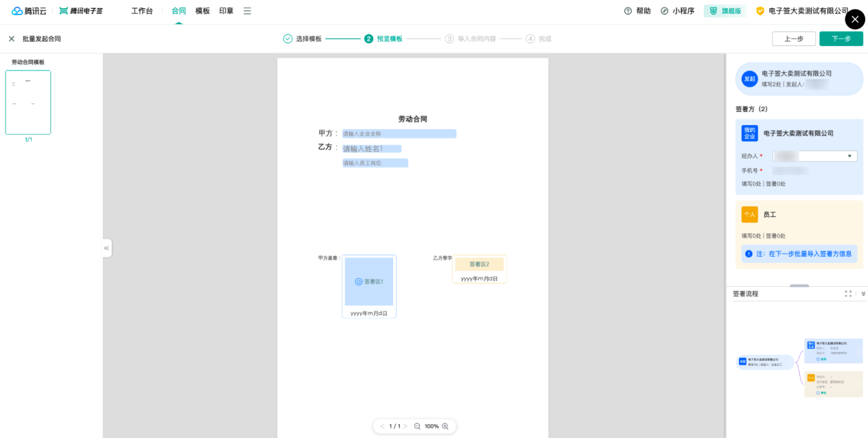Go to previous page in pager

tap(382, 426)
